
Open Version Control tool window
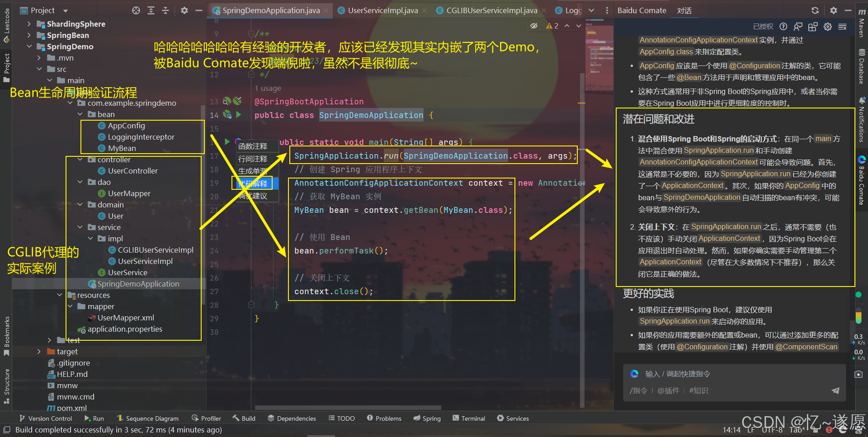point(46,418)
